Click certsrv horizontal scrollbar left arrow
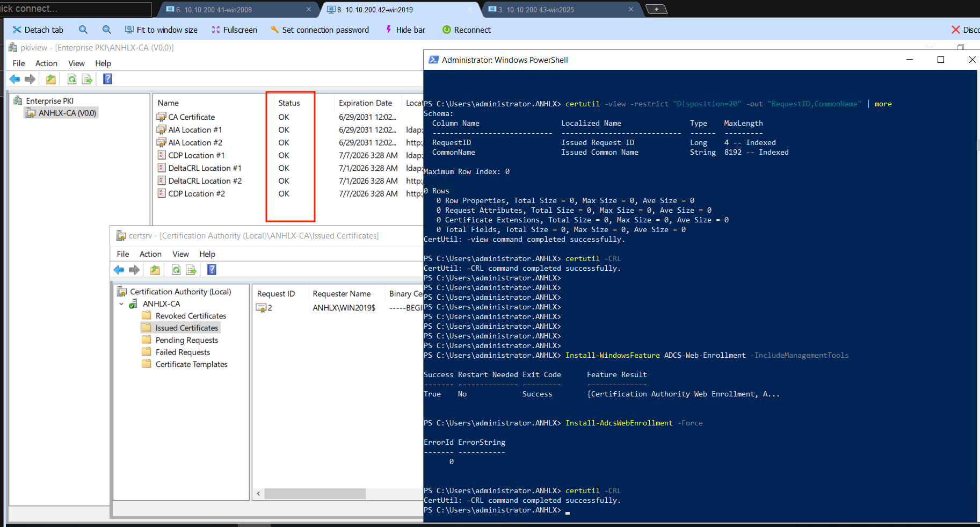 [x=258, y=494]
